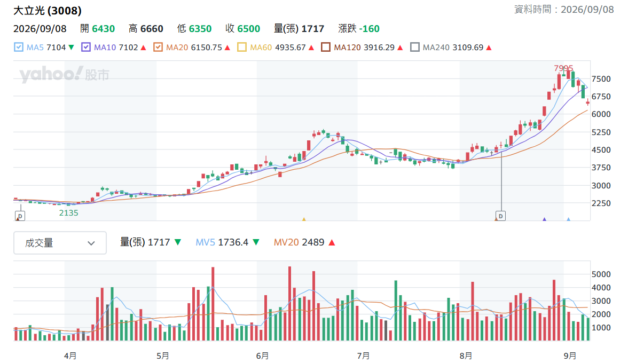This screenshot has width=628, height=364.
Task: Click the 9月 month label
Action: pos(570,355)
